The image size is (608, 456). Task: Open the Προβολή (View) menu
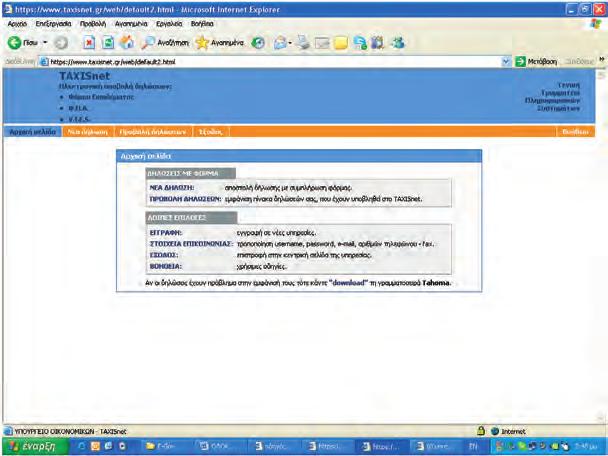(93, 24)
